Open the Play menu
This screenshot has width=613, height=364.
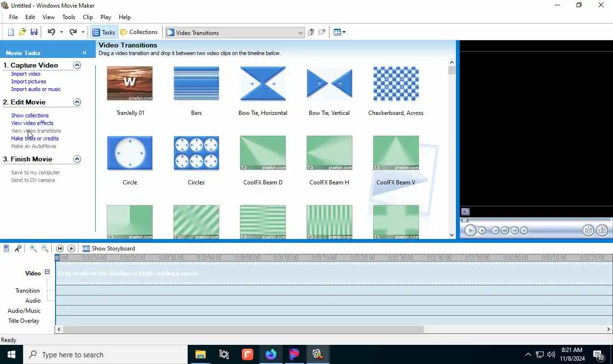tap(106, 17)
